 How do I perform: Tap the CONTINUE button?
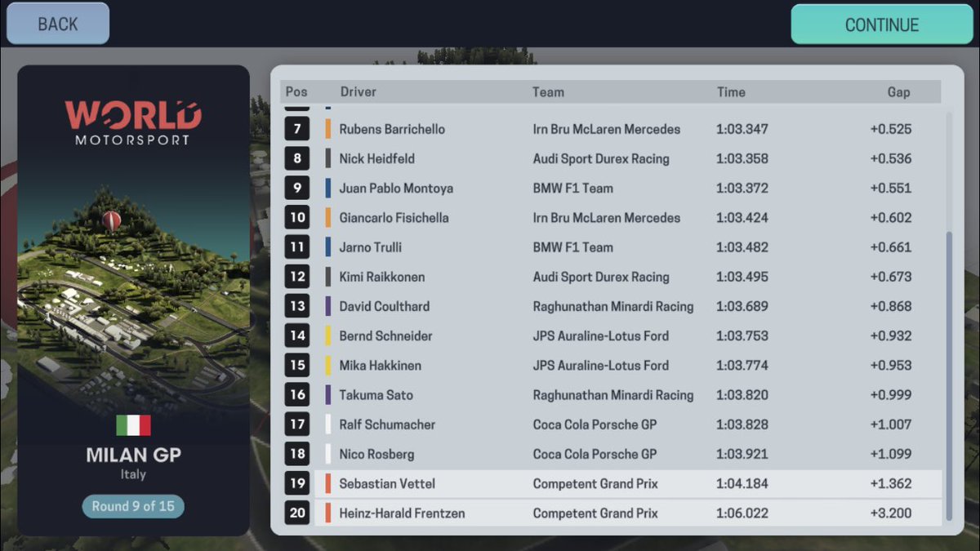(x=881, y=24)
